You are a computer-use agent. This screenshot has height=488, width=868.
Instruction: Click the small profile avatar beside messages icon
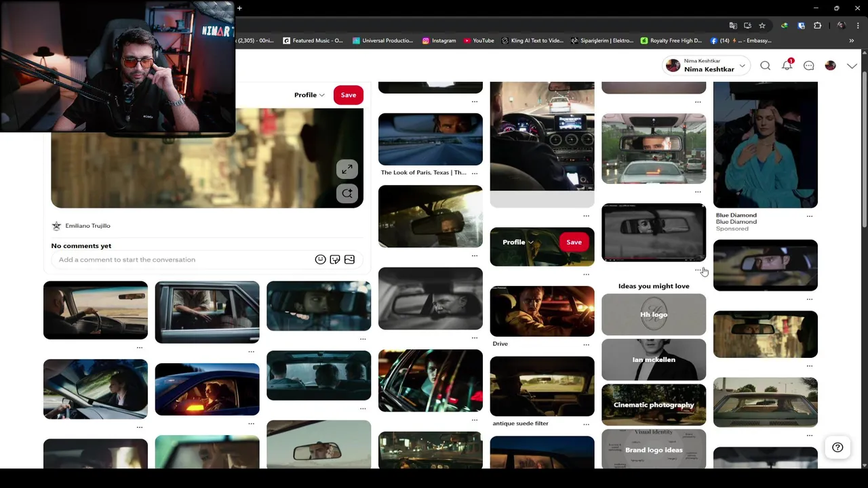click(830, 66)
